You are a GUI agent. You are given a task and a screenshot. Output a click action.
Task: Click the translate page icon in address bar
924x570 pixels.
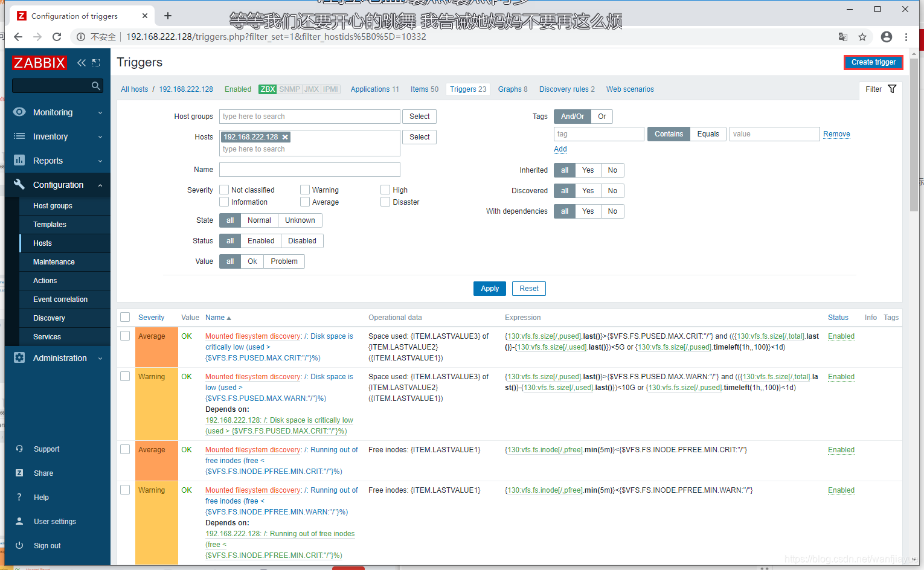tap(843, 37)
